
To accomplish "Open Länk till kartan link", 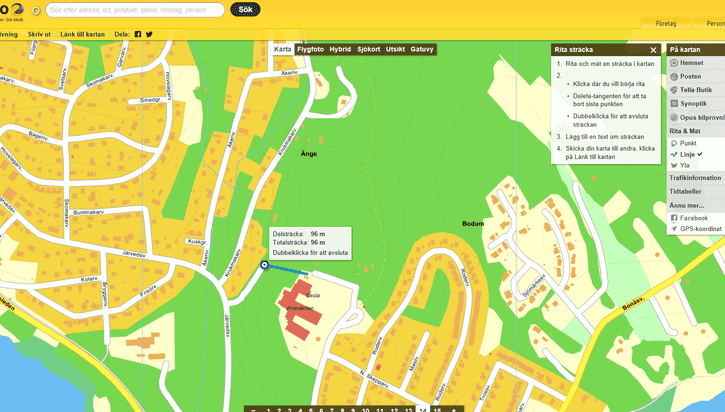I will click(82, 34).
